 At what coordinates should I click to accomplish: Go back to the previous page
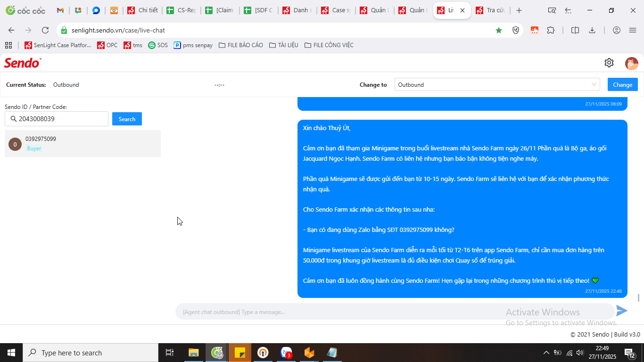click(x=11, y=30)
